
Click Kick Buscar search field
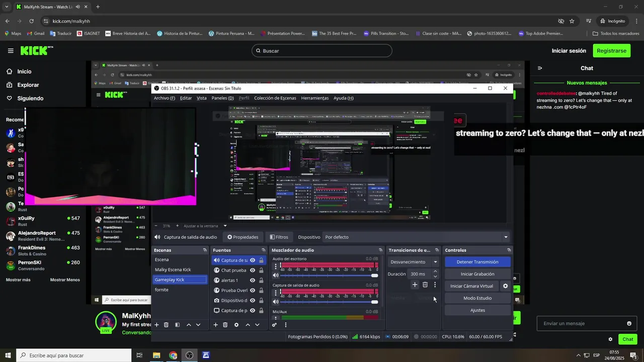(x=322, y=51)
